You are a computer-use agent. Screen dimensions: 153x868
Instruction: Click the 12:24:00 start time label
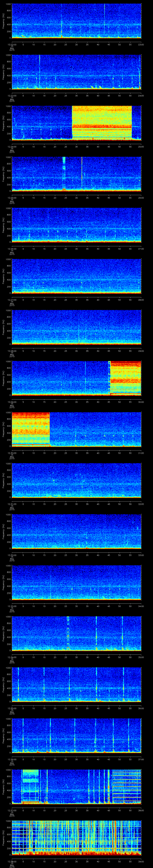point(12,147)
